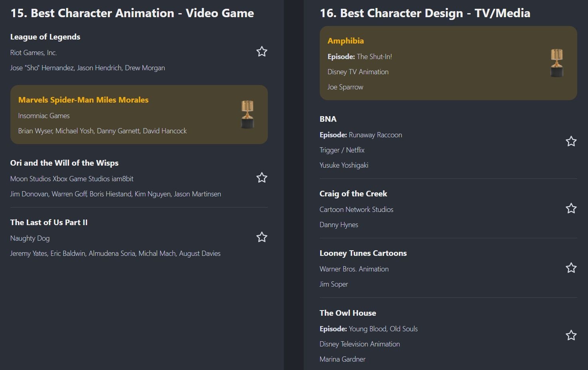Click Best Character Design - TV/Media heading
Image resolution: width=588 pixels, height=370 pixels.
tap(425, 13)
